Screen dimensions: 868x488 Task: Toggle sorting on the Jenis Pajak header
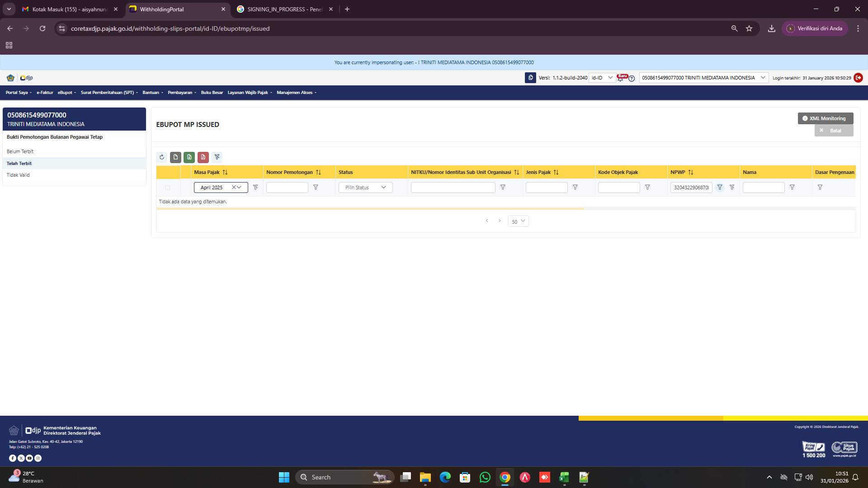point(557,172)
